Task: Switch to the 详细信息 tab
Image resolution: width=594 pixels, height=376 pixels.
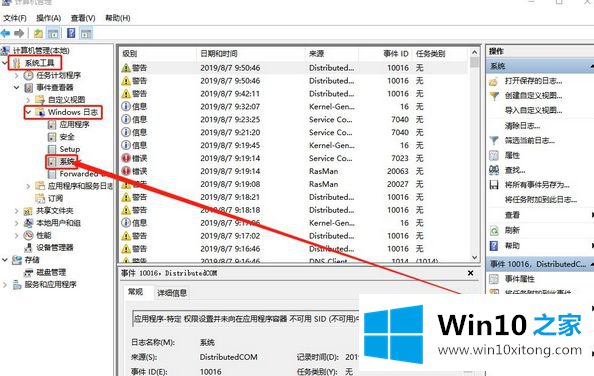Action: point(172,293)
